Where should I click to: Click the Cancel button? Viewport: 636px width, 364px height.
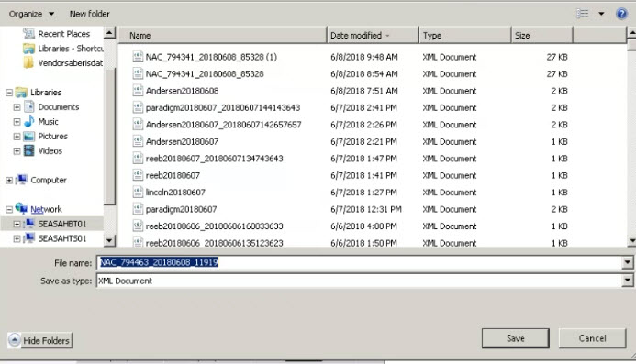[592, 338]
